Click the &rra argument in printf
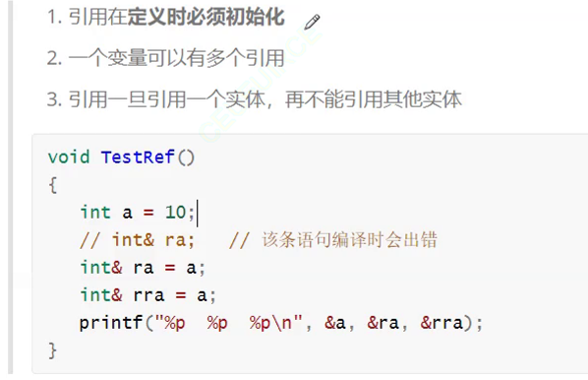Viewport: 588px width, 380px height. coord(441,323)
